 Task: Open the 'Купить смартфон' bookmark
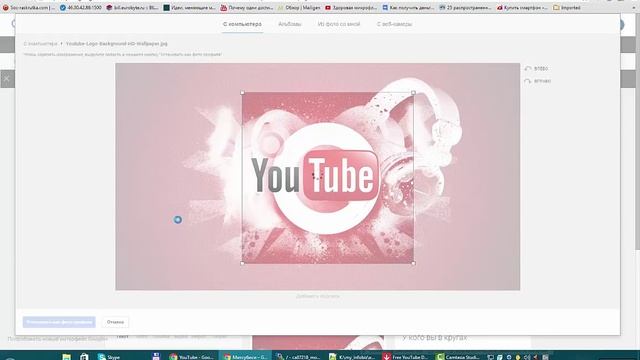coord(522,7)
